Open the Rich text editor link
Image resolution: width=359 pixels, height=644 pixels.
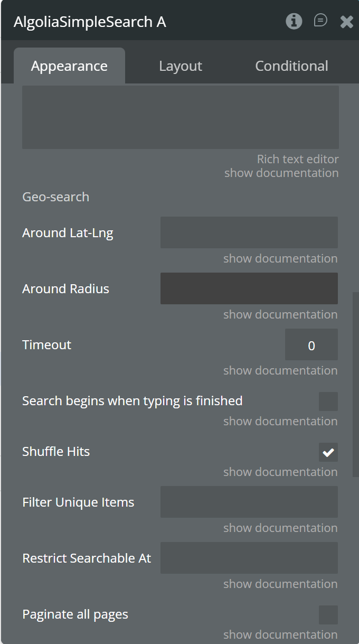point(297,159)
